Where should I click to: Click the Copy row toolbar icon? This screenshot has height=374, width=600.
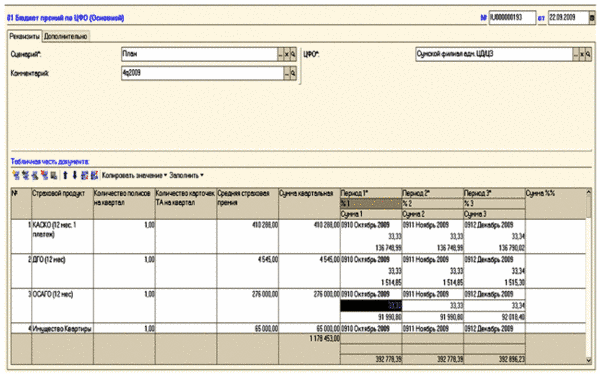tap(25, 175)
